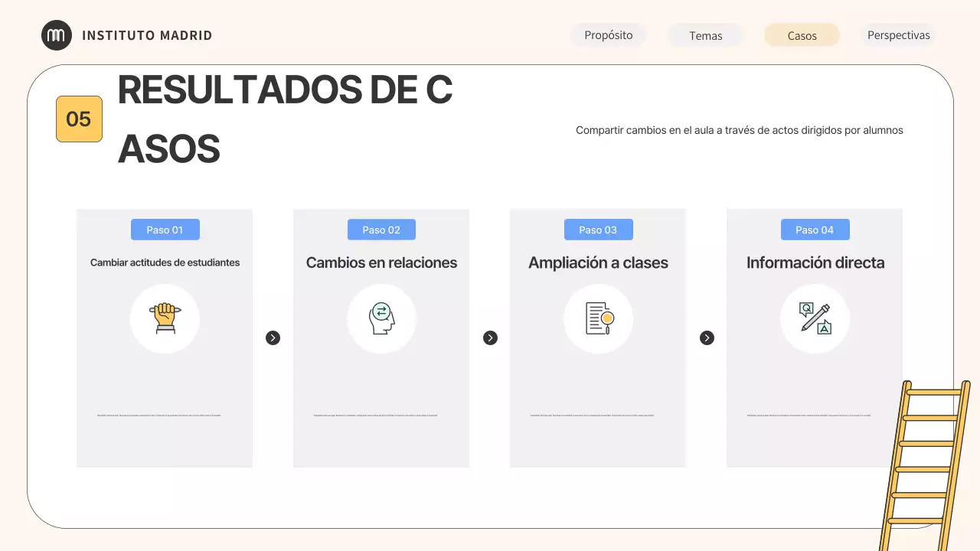Expand the arrow between Paso 01 and Paso 02
The image size is (980, 551).
coord(273,337)
